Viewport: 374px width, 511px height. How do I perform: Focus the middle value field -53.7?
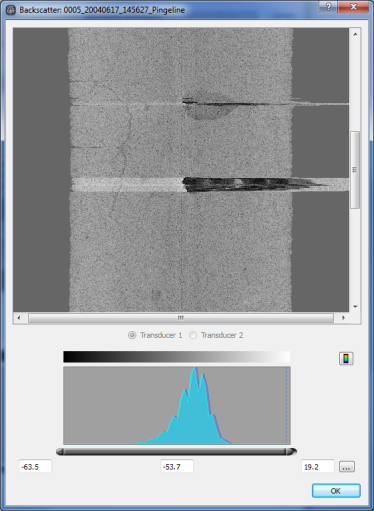177,466
